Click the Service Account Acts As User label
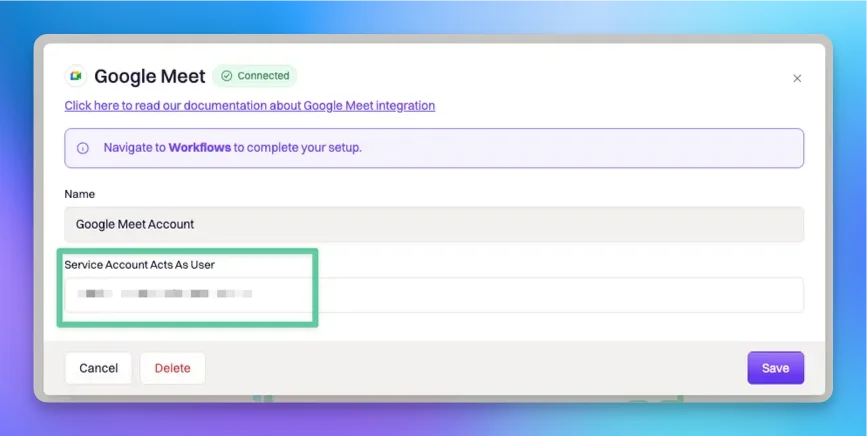 [139, 265]
